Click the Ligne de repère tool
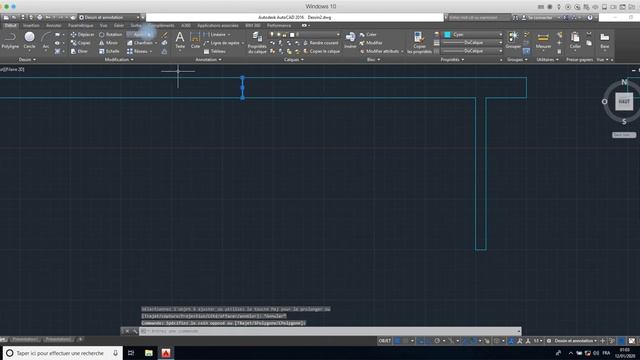This screenshot has height=360, width=640. coord(222,43)
